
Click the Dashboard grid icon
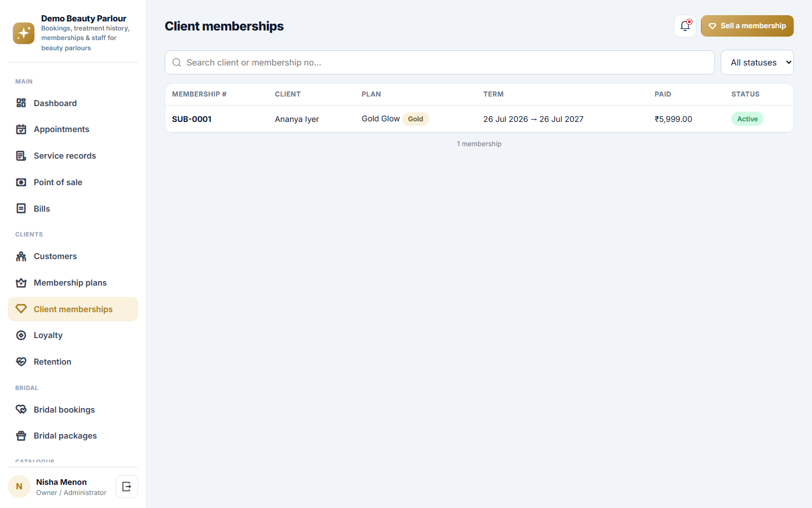(x=21, y=103)
